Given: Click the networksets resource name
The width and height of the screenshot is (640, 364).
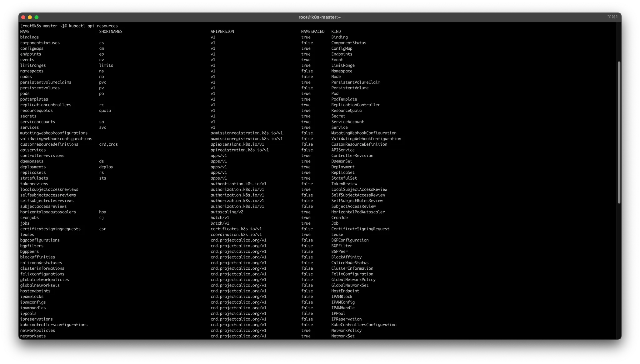Looking at the screenshot, I should point(33,336).
